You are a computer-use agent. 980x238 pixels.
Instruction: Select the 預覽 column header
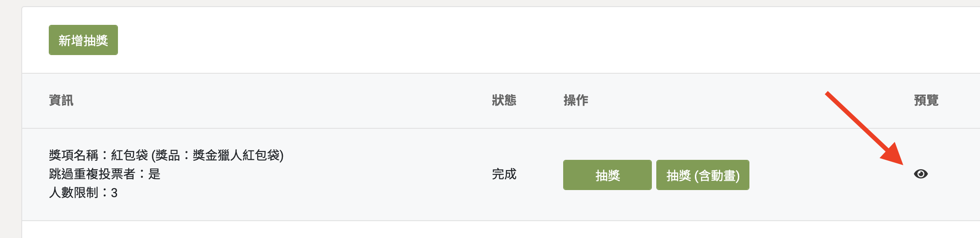coord(926,100)
